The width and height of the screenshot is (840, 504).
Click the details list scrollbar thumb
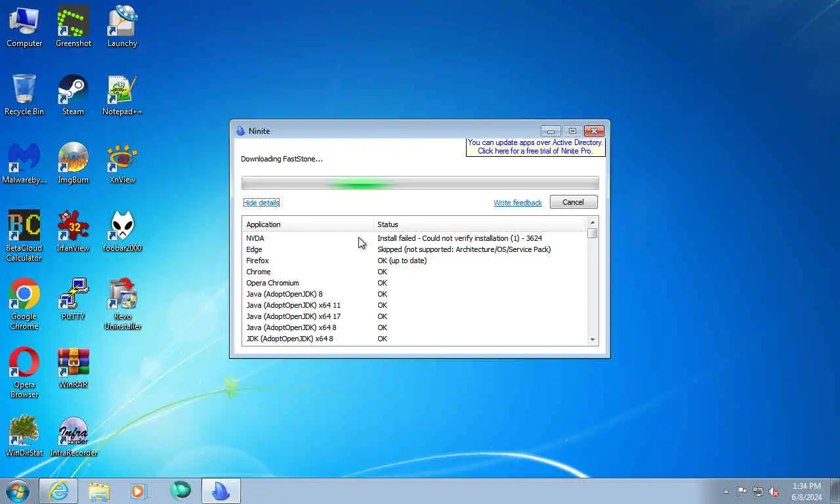pos(593,234)
